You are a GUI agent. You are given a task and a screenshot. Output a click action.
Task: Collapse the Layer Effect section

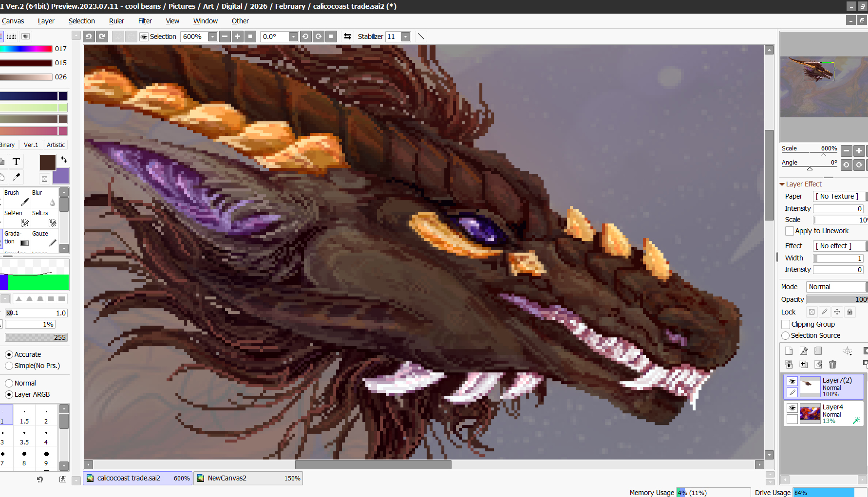[782, 184]
